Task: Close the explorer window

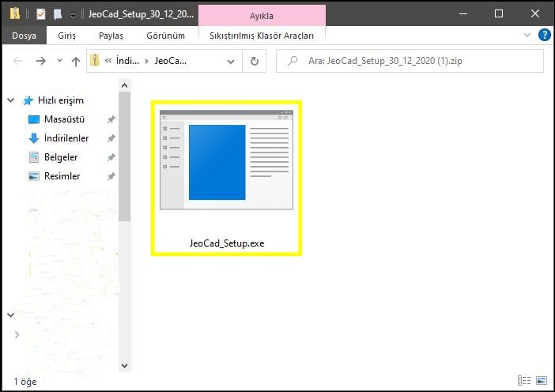Action: coord(534,13)
